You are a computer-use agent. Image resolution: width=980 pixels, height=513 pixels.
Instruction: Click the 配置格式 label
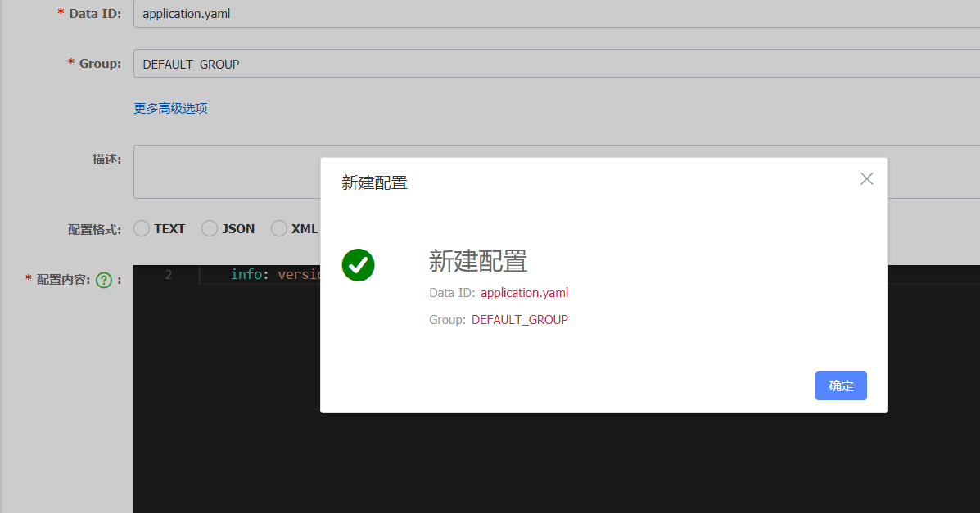[x=94, y=229]
